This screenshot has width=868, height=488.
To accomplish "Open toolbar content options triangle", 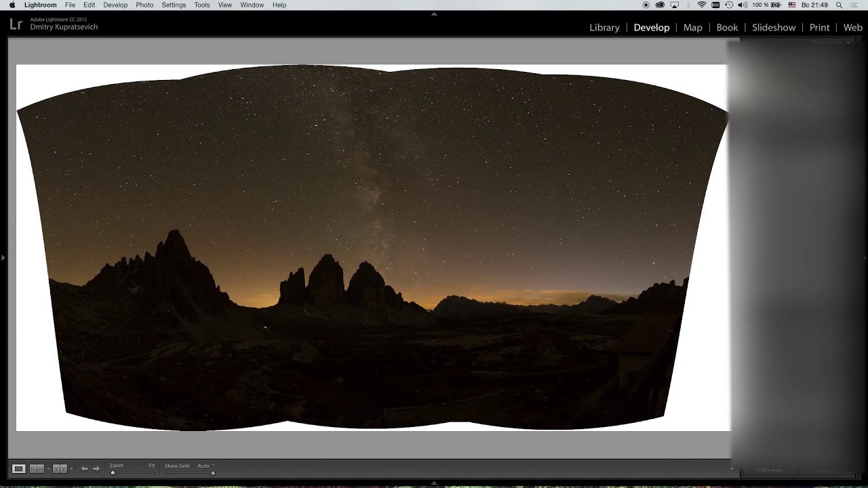I will pyautogui.click(x=731, y=469).
